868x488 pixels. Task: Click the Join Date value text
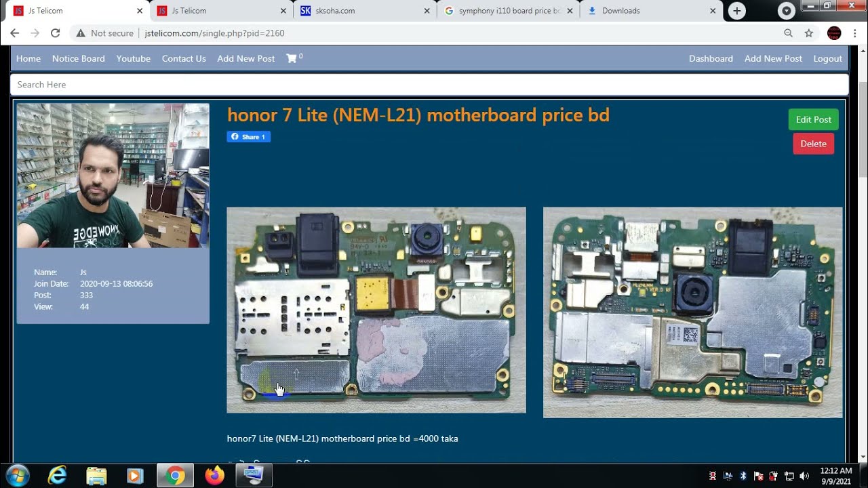click(x=116, y=283)
